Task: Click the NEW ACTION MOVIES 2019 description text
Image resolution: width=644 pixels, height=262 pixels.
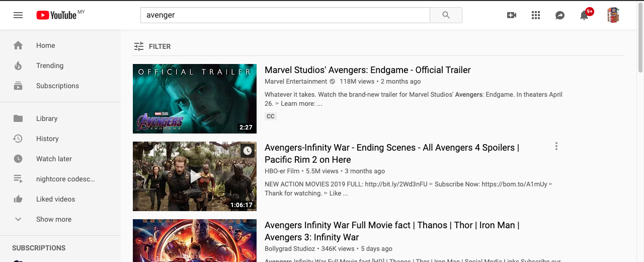Action: point(409,189)
